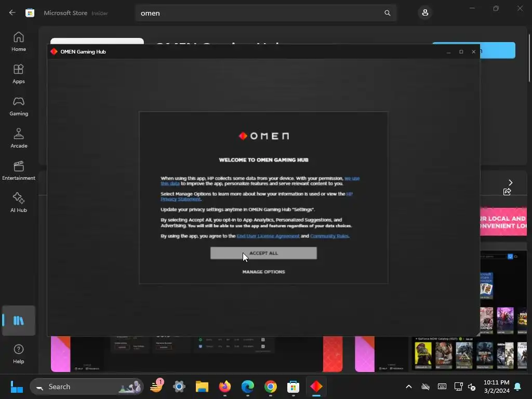Open Apps in the Store sidebar
The height and width of the screenshot is (399, 532).
(x=19, y=74)
